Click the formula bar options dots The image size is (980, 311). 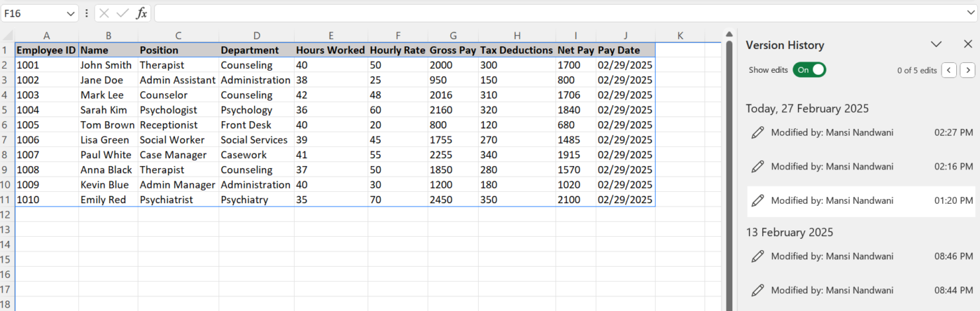[86, 13]
